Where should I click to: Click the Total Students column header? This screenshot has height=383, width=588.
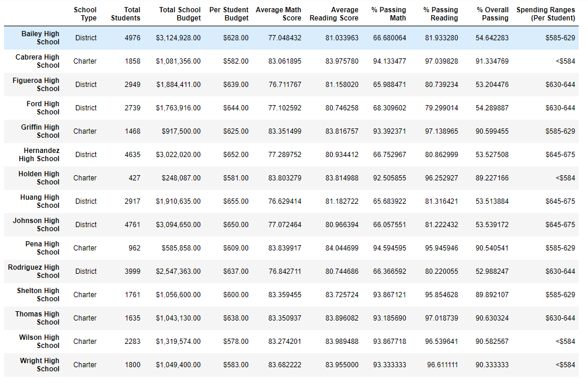click(x=126, y=14)
